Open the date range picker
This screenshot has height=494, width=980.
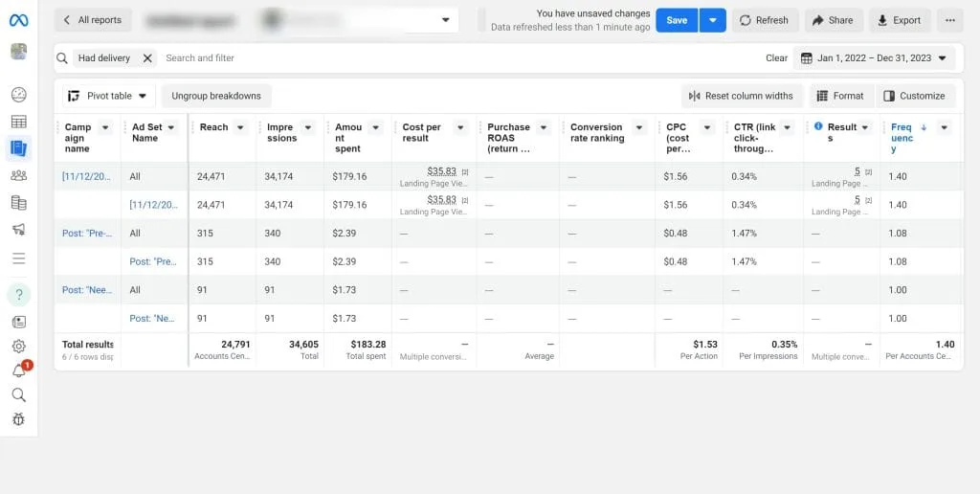click(x=874, y=58)
